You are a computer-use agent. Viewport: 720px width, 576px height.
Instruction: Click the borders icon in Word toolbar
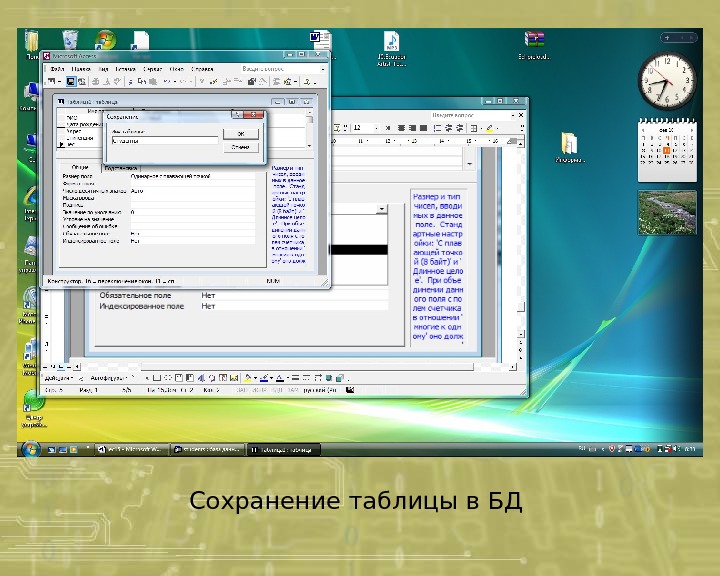tap(474, 128)
